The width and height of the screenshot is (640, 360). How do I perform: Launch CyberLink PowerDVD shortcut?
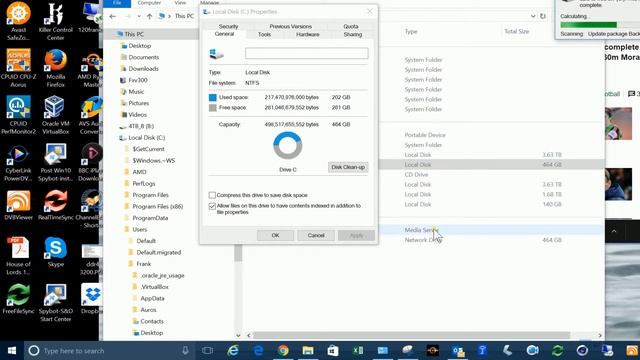coord(18,162)
